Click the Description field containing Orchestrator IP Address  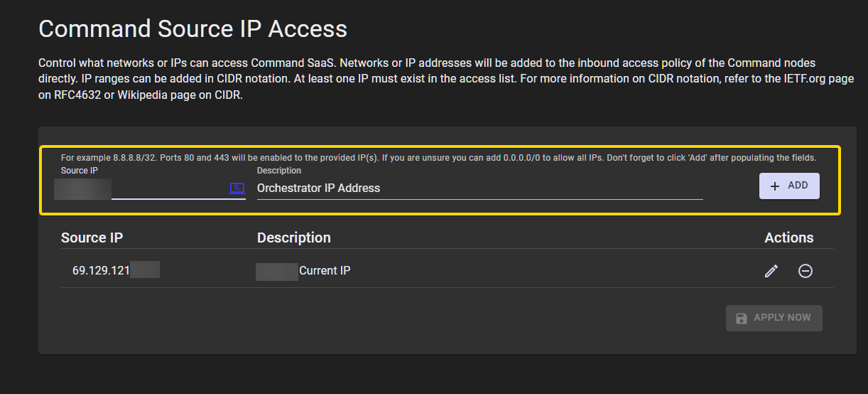[x=479, y=188]
